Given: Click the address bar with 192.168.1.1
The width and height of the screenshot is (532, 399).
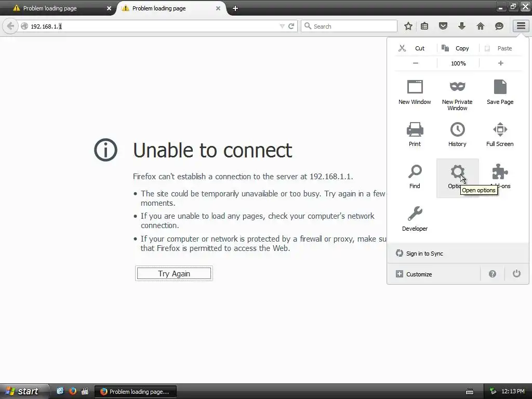Looking at the screenshot, I should pyautogui.click(x=153, y=26).
